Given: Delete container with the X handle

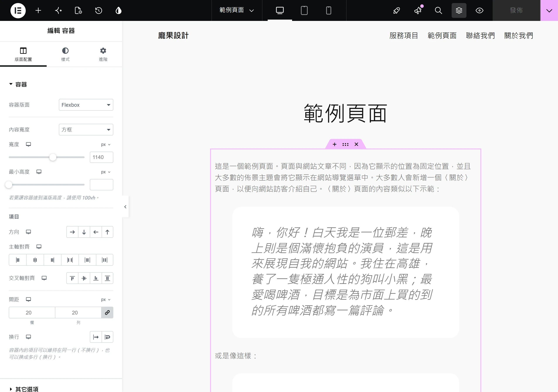Looking at the screenshot, I should [x=356, y=144].
